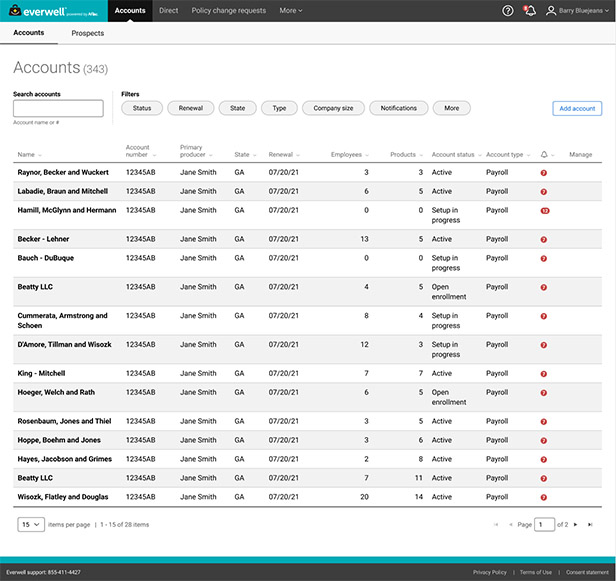Open the help question mark icon
The image size is (616, 581).
coord(508,11)
